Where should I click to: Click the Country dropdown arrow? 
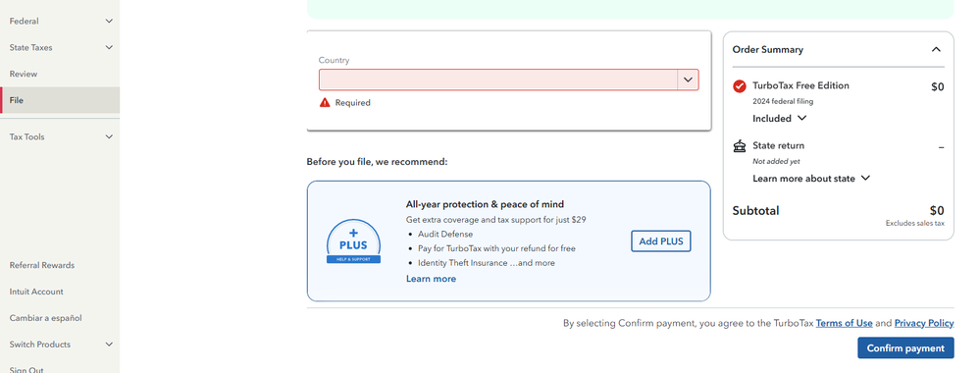coord(688,80)
